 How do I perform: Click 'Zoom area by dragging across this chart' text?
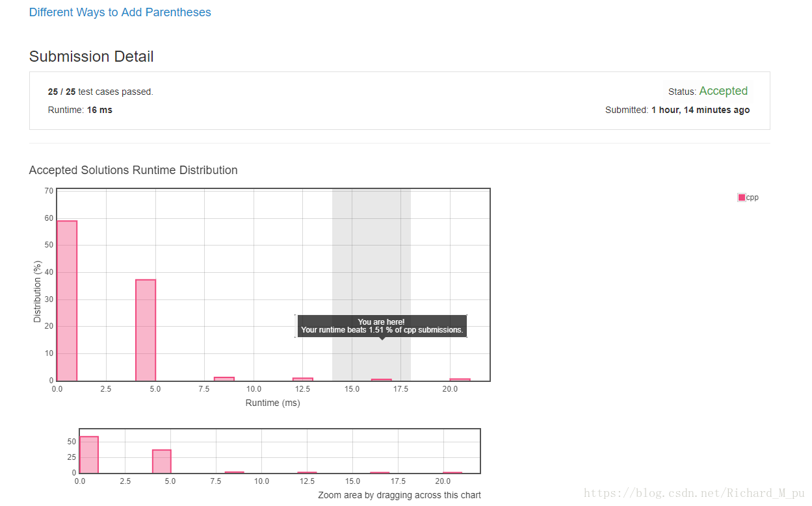point(400,495)
